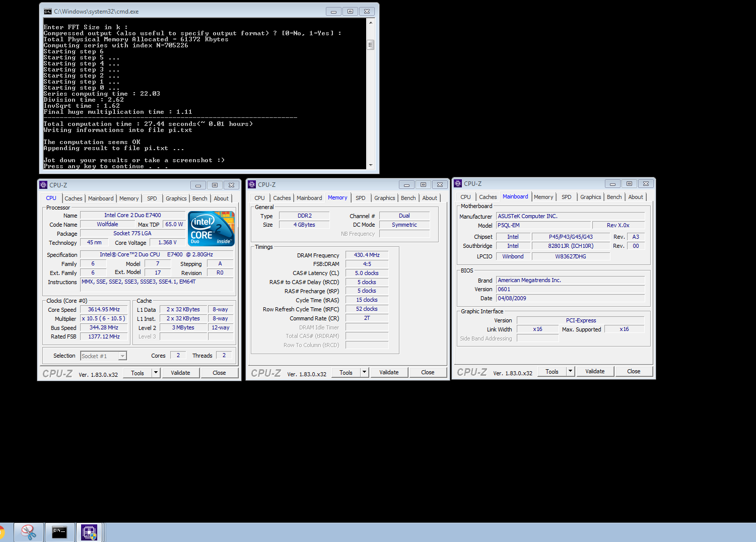Click the DRAM Frequency value 430.4 MHz
This screenshot has width=756, height=542.
pyautogui.click(x=367, y=255)
